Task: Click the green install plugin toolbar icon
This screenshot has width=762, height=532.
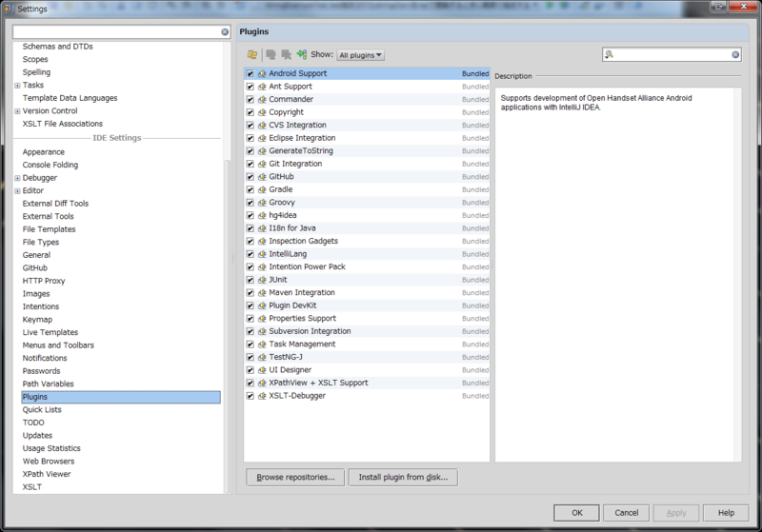Action: 302,54
